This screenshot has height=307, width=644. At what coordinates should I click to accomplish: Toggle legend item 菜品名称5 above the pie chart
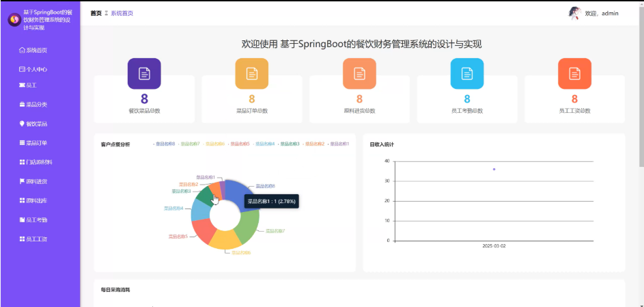click(x=238, y=144)
